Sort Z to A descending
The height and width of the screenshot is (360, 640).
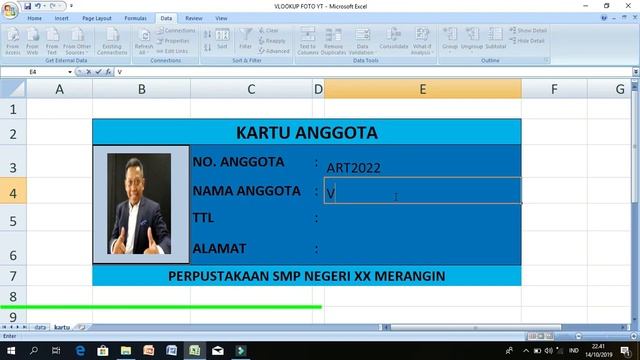(x=207, y=48)
